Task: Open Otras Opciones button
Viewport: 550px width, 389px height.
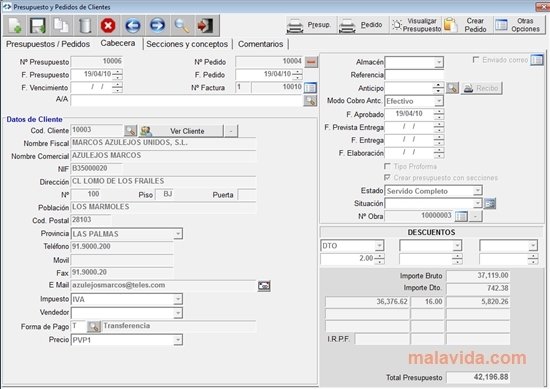Action: click(519, 25)
